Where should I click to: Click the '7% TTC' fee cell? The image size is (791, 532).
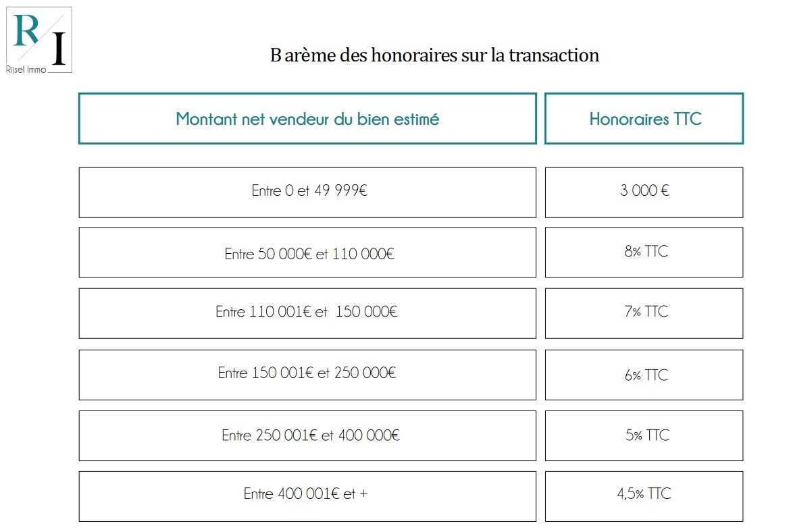pos(644,313)
